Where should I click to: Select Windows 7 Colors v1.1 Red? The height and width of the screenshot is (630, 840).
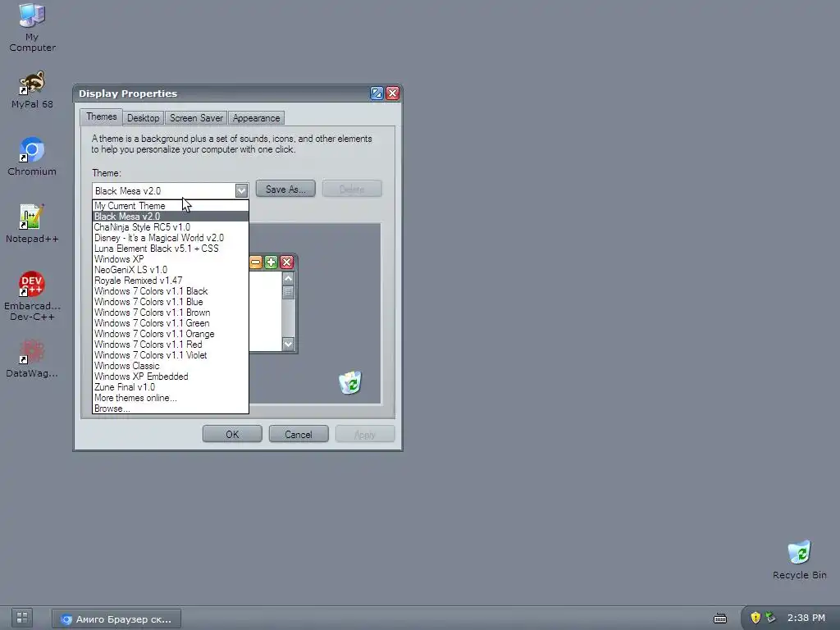click(x=171, y=345)
